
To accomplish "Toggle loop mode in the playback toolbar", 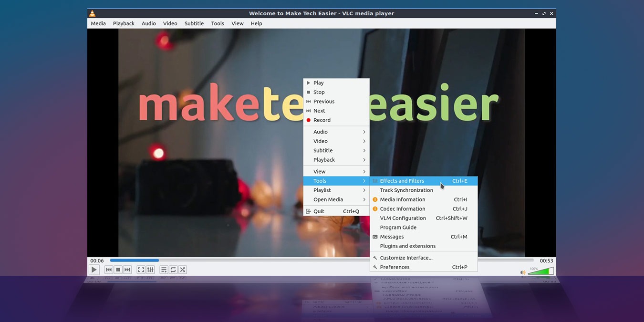I will point(172,270).
